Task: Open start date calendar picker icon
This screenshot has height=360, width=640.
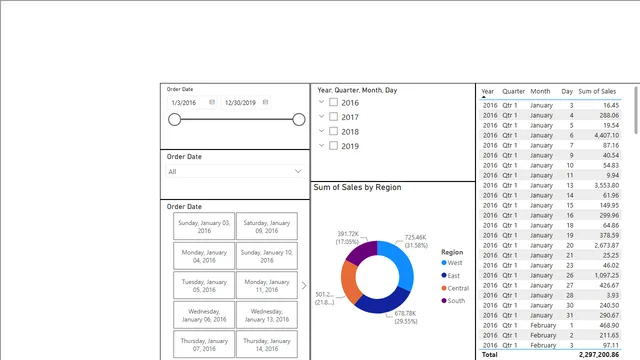Action: click(212, 102)
